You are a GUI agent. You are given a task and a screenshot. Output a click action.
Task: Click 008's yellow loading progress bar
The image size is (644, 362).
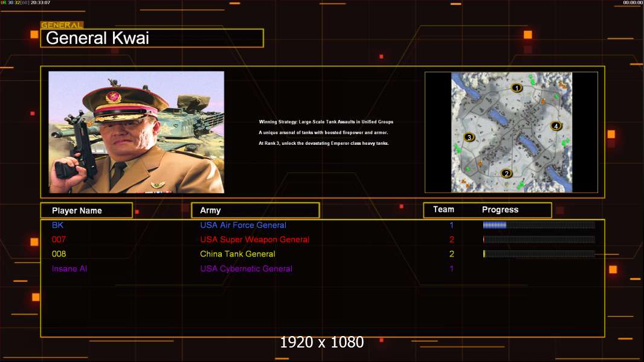(539, 254)
